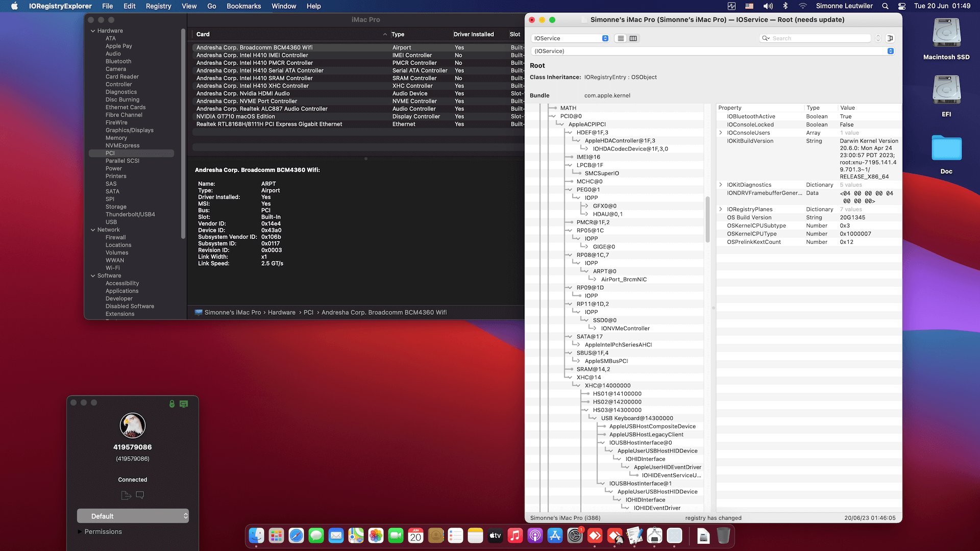Open the Registry menu
Screen dimensions: 980x551
click(159, 6)
